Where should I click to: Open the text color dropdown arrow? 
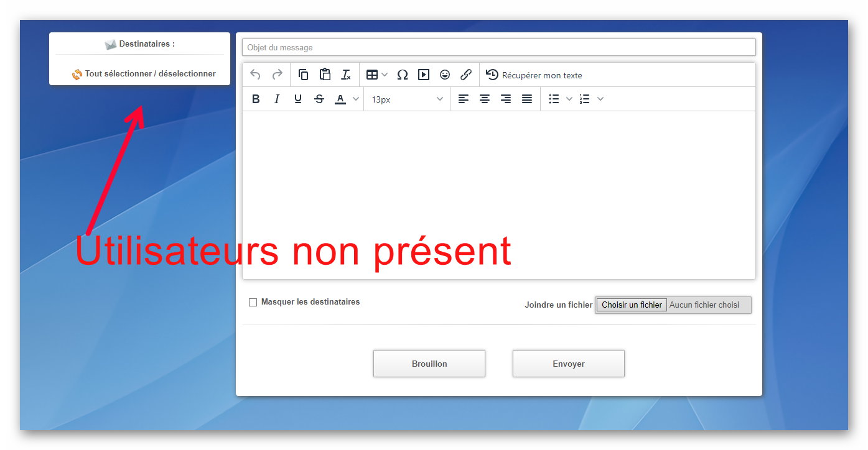[x=356, y=99]
